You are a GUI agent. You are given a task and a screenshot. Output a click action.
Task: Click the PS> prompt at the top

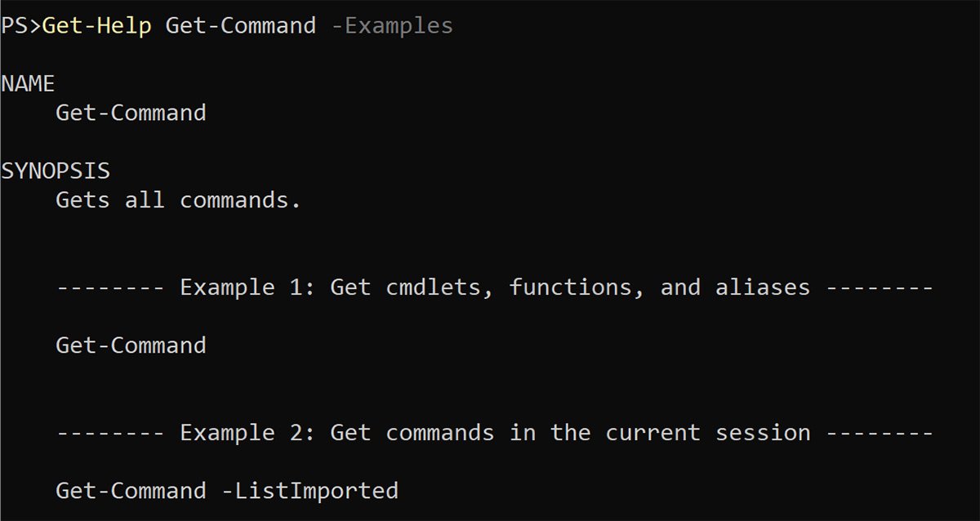coord(21,26)
